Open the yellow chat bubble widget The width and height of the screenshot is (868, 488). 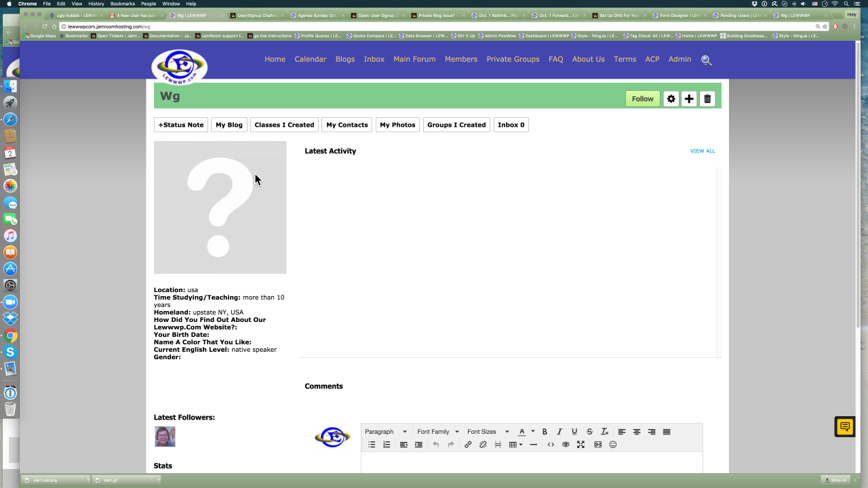pos(844,426)
